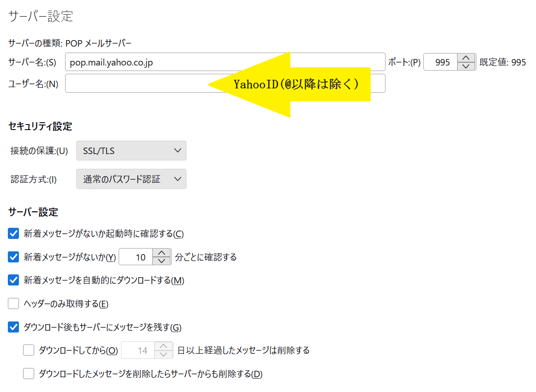Click the minutes interval field showing 10
Screen dimensions: 536x392
tap(136, 257)
